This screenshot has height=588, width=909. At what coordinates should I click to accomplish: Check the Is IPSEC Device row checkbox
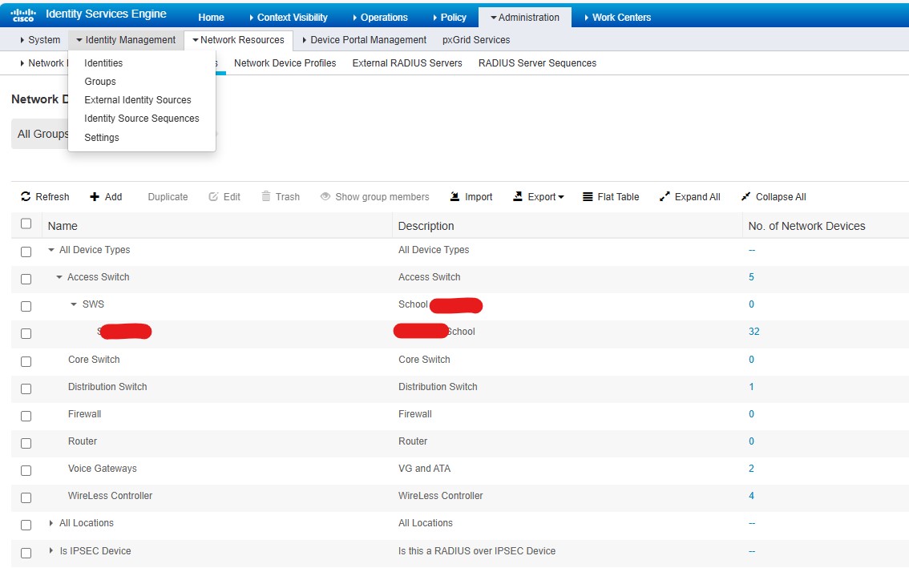(x=26, y=553)
